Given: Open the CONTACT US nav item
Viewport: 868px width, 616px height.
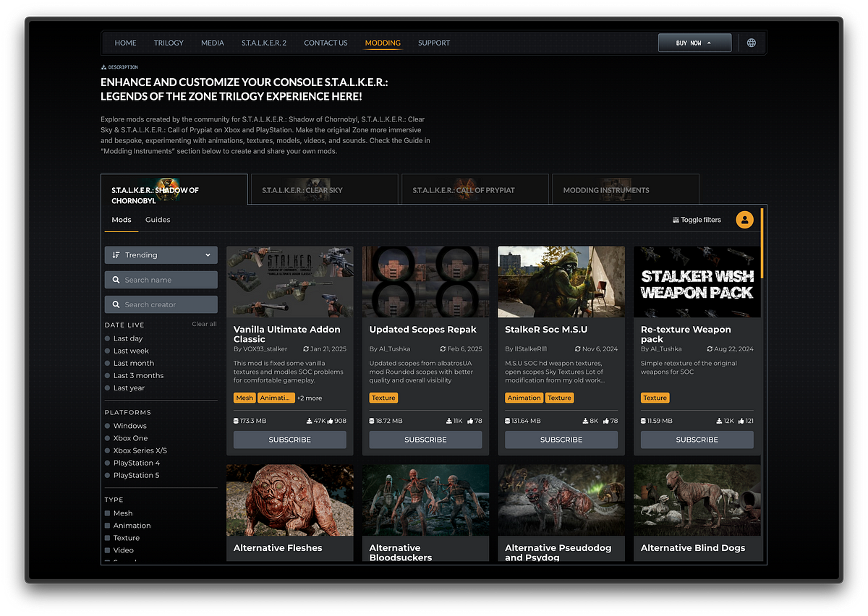Looking at the screenshot, I should click(x=325, y=43).
